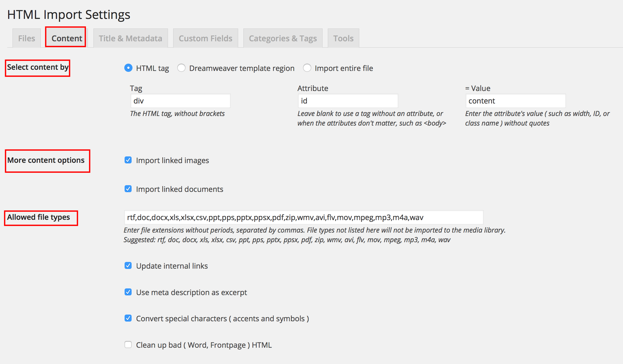
Task: Switch to the Tools tab
Action: (x=343, y=38)
